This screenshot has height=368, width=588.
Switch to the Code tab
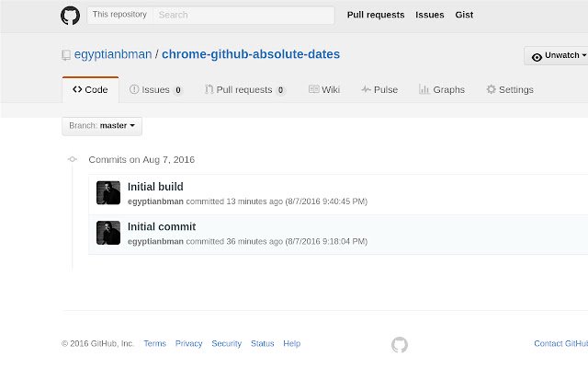point(90,90)
